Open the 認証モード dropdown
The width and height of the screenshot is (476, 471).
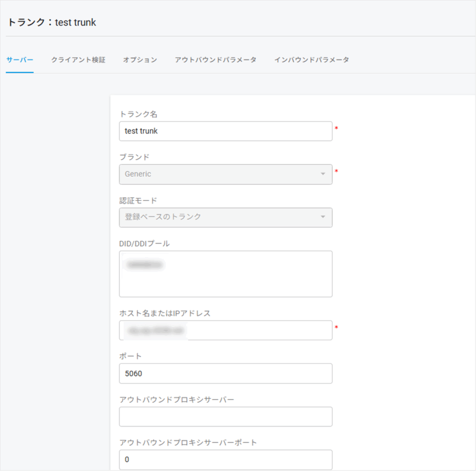click(225, 217)
